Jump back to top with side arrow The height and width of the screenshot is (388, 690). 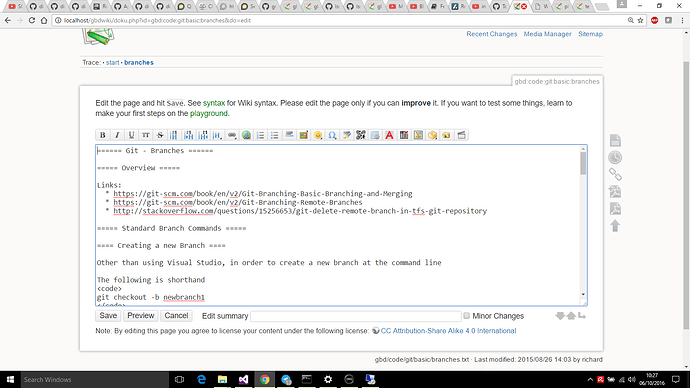click(615, 226)
